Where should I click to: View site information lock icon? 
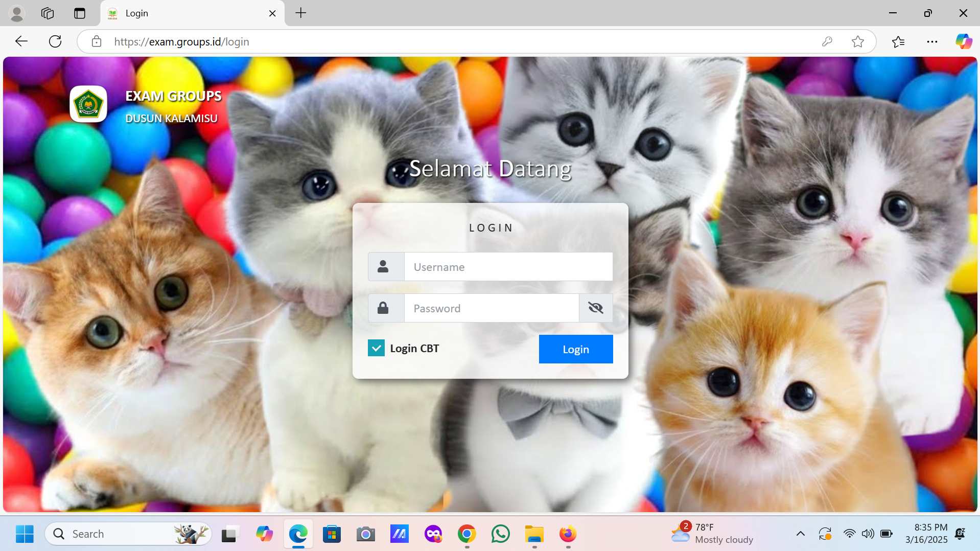tap(97, 41)
